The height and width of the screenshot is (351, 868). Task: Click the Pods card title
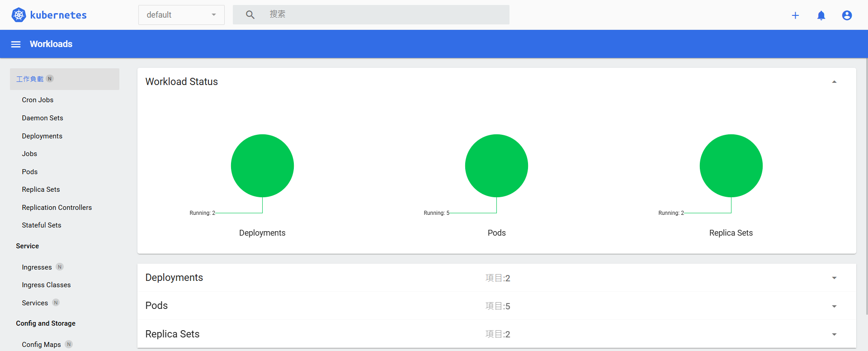point(156,306)
